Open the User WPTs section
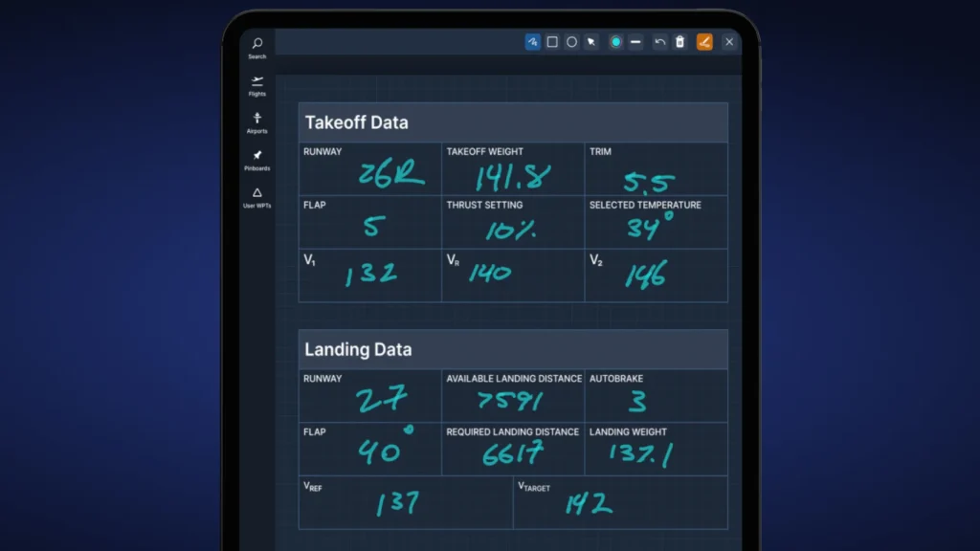The image size is (980, 551). pyautogui.click(x=256, y=198)
